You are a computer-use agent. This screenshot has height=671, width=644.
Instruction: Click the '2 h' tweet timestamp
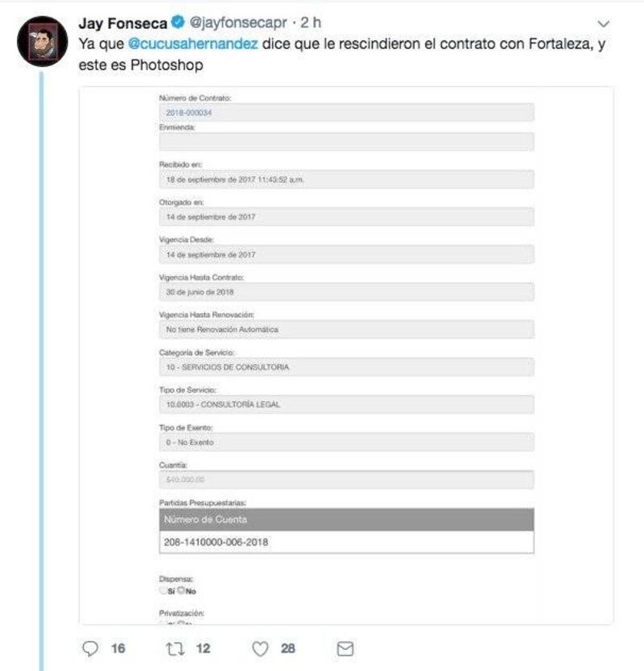[312, 24]
